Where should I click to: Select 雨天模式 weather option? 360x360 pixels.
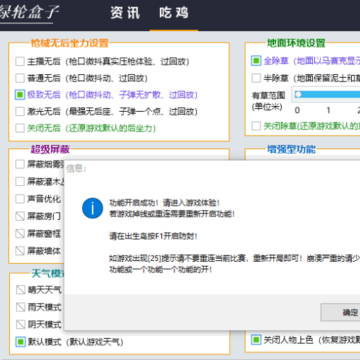(x=21, y=307)
